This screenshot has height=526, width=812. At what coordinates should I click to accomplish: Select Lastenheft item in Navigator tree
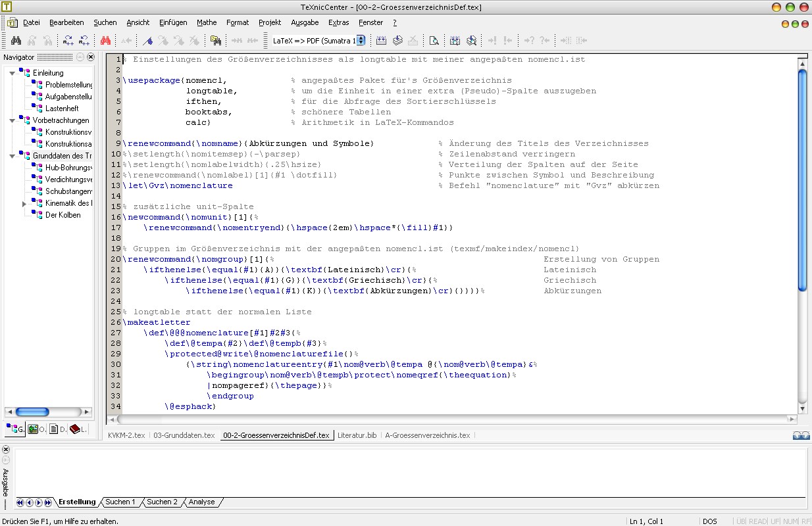62,108
